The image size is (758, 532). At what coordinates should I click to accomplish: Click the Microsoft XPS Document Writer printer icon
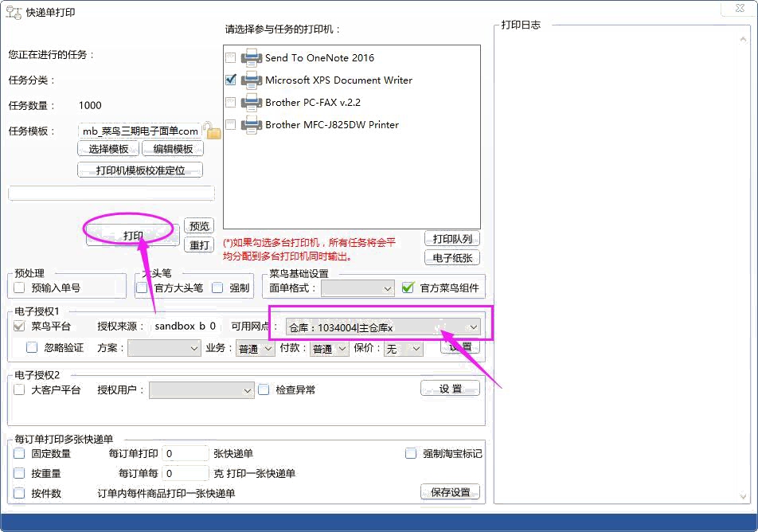[x=252, y=80]
